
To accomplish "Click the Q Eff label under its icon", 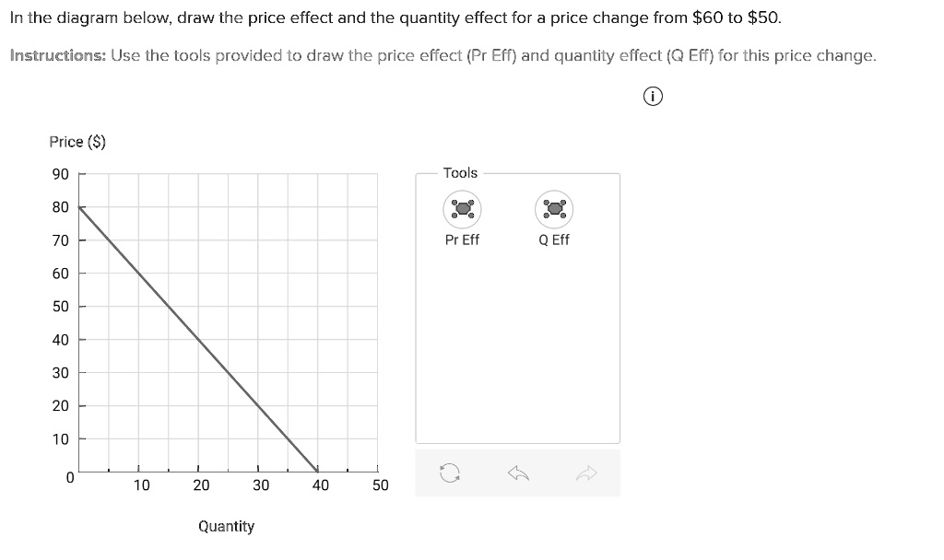I will pyautogui.click(x=554, y=239).
